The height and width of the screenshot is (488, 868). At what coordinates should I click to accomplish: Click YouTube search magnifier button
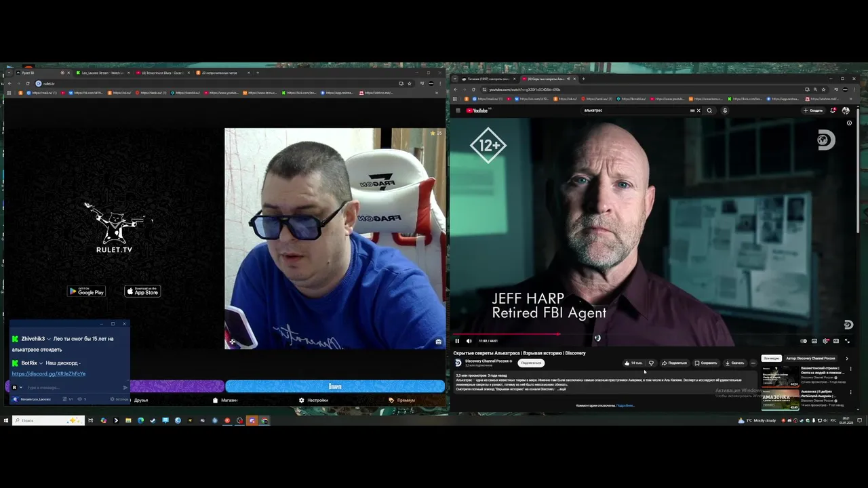(x=709, y=110)
